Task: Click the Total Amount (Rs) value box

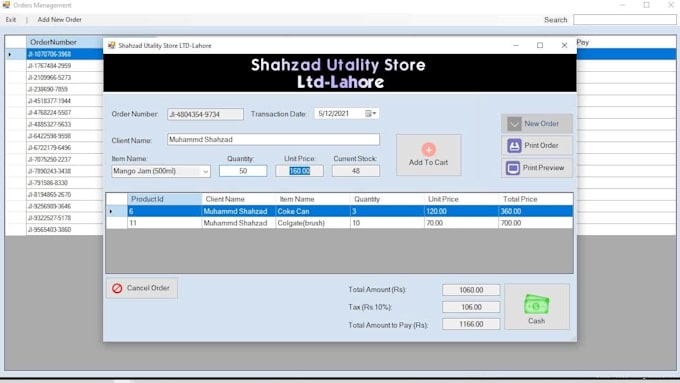Action: (x=471, y=290)
